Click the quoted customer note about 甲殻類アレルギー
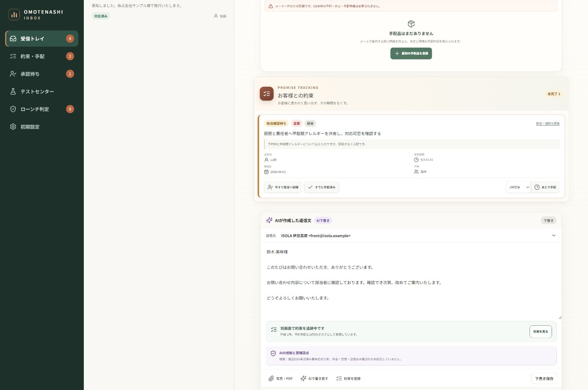 coord(412,144)
